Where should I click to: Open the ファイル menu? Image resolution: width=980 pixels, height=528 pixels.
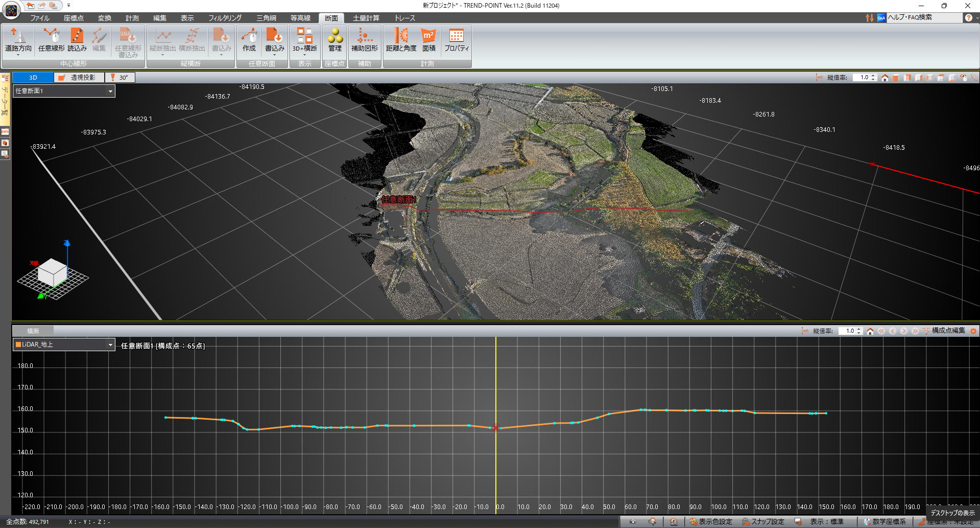[x=39, y=18]
